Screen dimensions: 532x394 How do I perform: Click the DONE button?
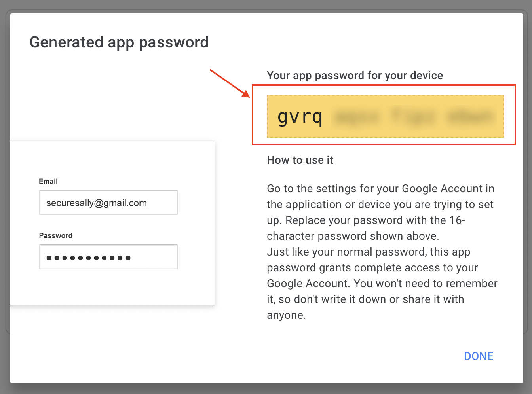(x=479, y=356)
